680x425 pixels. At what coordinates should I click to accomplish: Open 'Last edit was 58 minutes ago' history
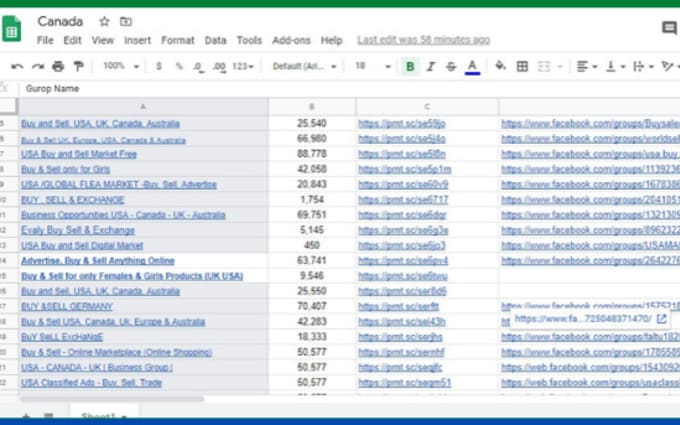[424, 40]
